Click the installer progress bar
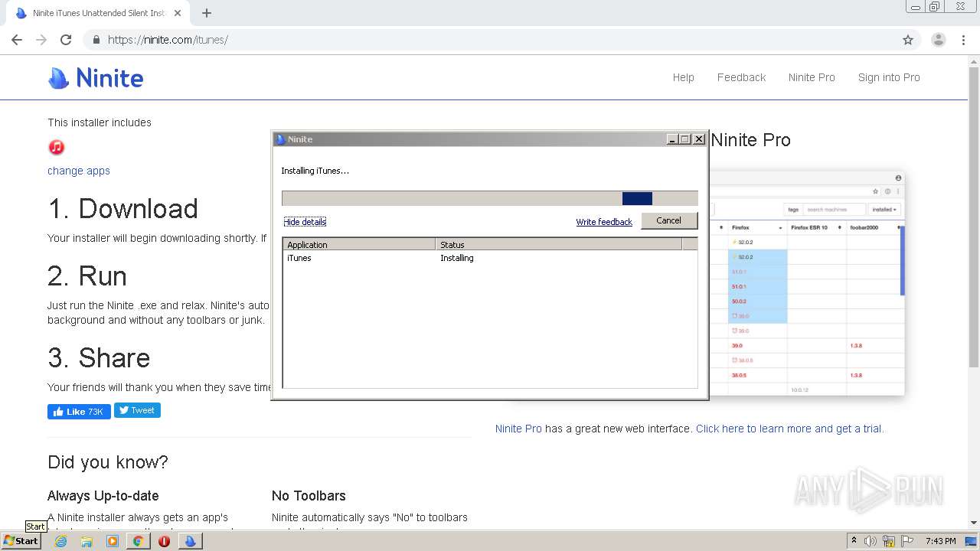Viewport: 980px width, 551px height. 490,198
